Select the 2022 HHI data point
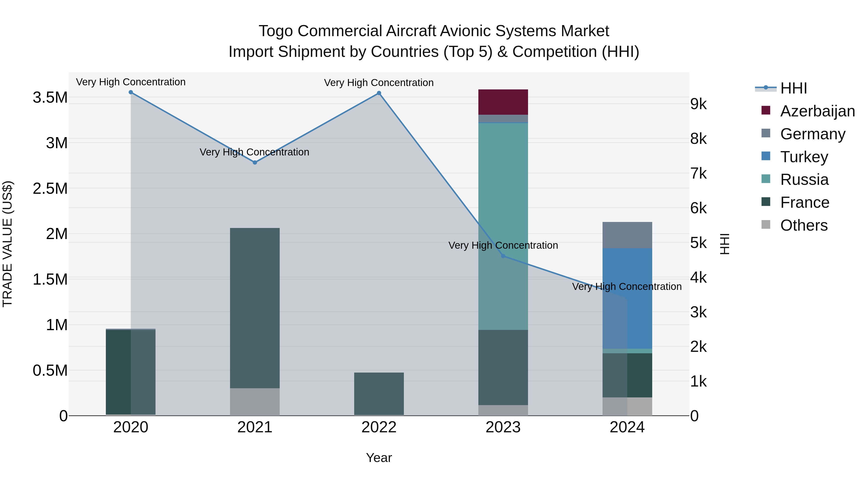This screenshot has height=488, width=868. [379, 93]
